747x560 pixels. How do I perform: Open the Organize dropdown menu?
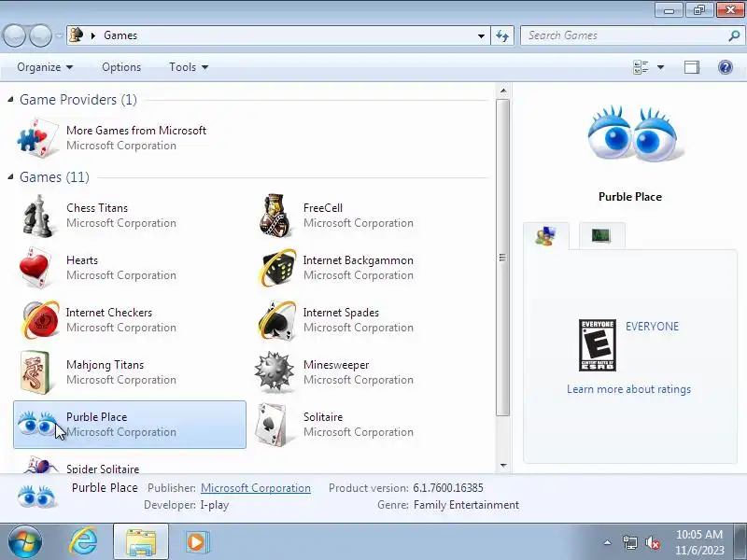click(x=45, y=67)
